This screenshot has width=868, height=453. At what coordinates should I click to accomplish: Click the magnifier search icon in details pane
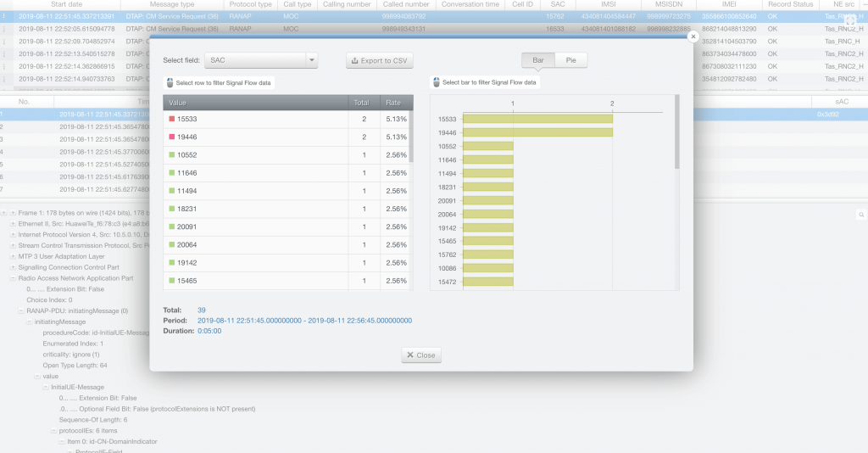tap(861, 215)
